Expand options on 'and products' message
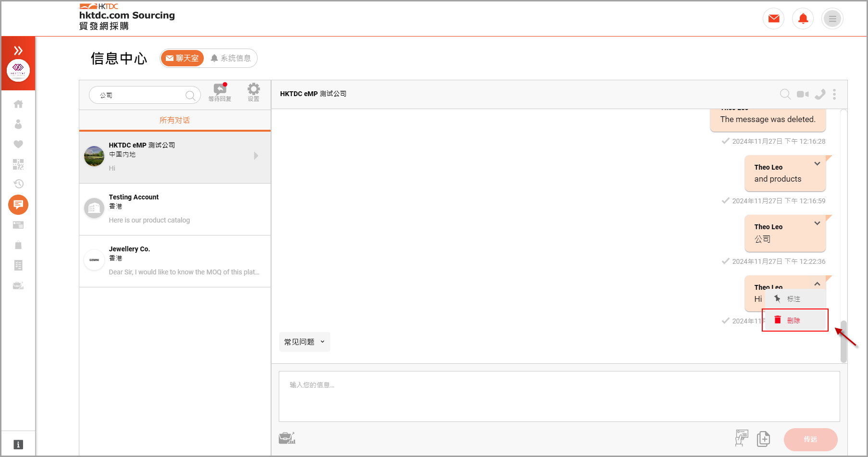Image resolution: width=868 pixels, height=457 pixels. click(x=817, y=164)
